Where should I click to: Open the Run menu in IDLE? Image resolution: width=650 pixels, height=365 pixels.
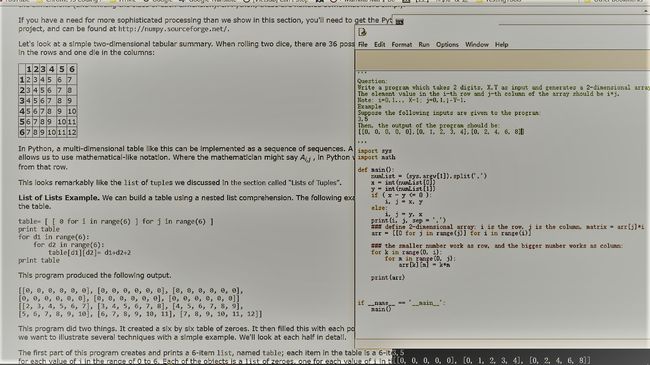pos(424,44)
